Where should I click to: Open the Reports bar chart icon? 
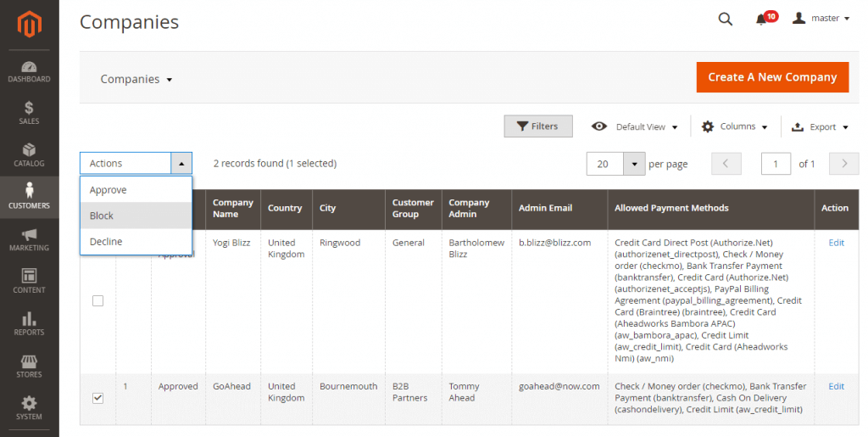tap(29, 323)
